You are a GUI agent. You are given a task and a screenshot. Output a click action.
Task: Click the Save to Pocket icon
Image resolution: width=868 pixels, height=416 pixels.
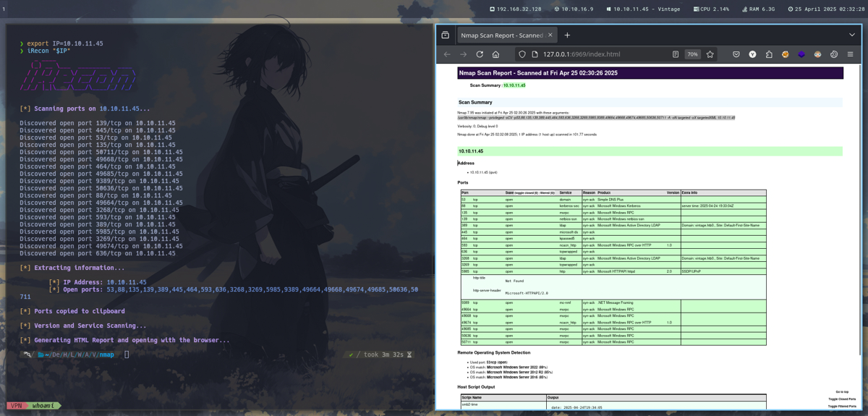736,54
